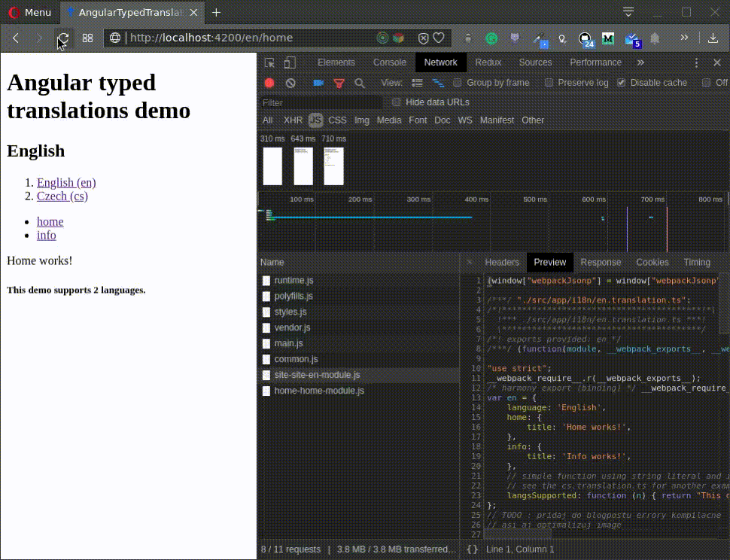Reload the page with the refresh icon
The width and height of the screenshot is (730, 560).
(63, 38)
